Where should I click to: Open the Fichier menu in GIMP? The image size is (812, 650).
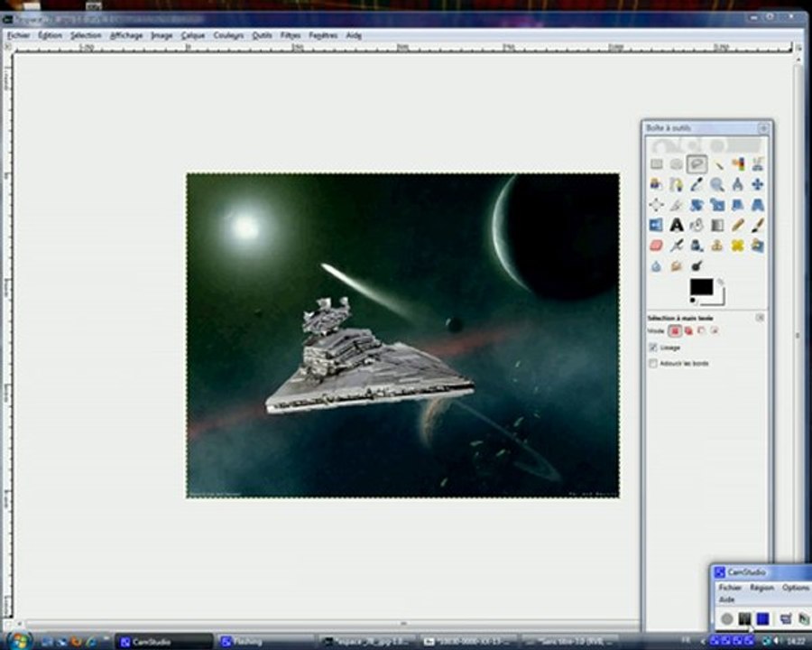click(x=19, y=35)
